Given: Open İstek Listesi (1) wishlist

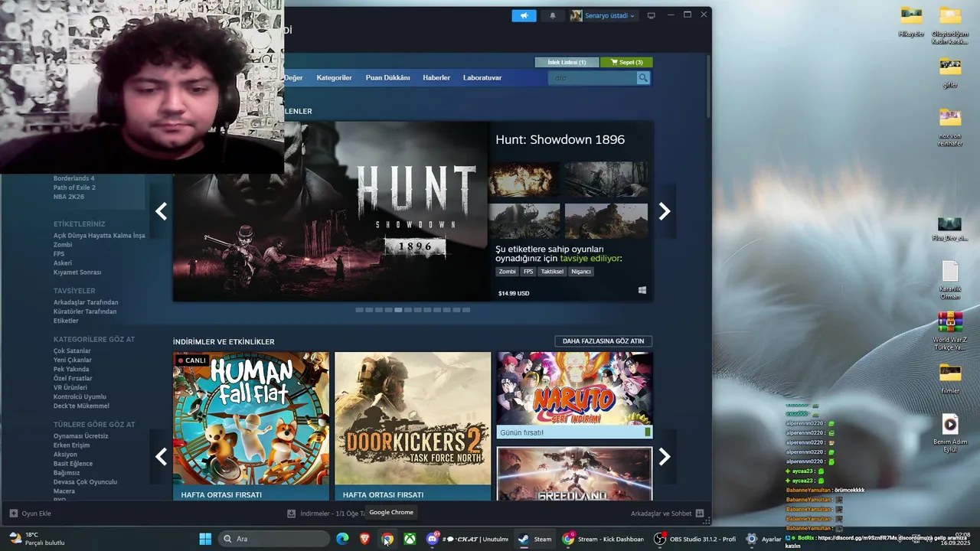Looking at the screenshot, I should [x=567, y=62].
